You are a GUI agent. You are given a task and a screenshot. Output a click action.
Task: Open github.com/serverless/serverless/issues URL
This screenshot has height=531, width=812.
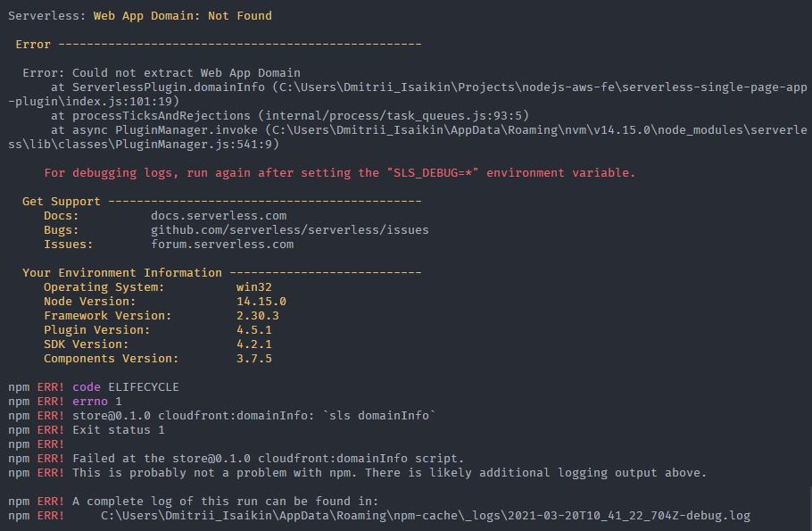point(289,230)
